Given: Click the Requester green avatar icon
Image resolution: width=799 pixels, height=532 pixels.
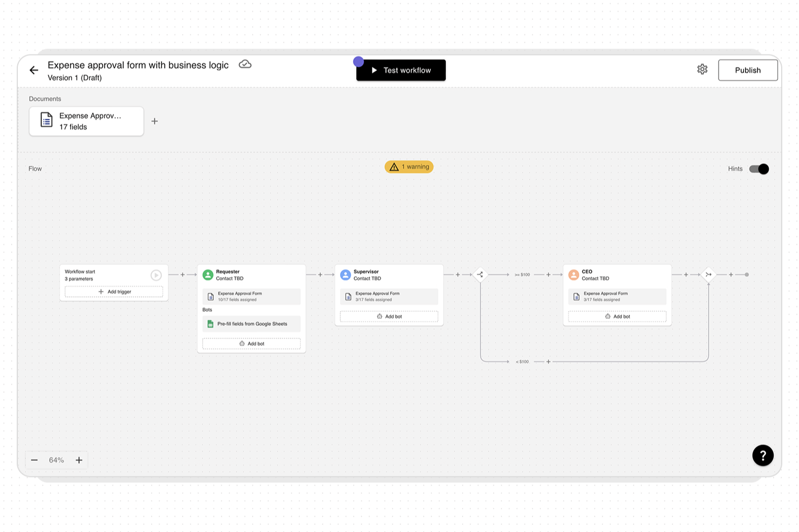Looking at the screenshot, I should pyautogui.click(x=208, y=275).
